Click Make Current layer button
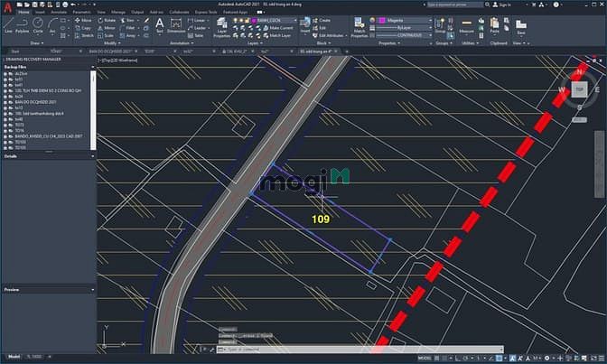This screenshot has width=607, height=364. coord(278,28)
